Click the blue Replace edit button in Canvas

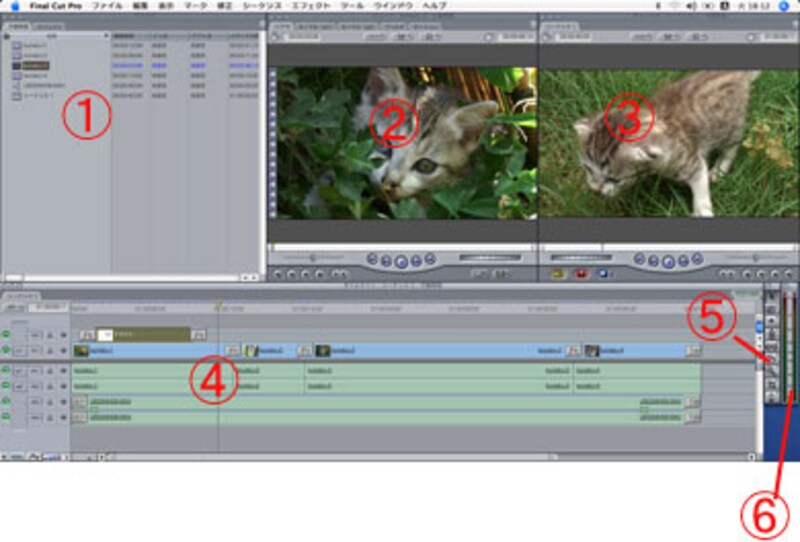602,272
